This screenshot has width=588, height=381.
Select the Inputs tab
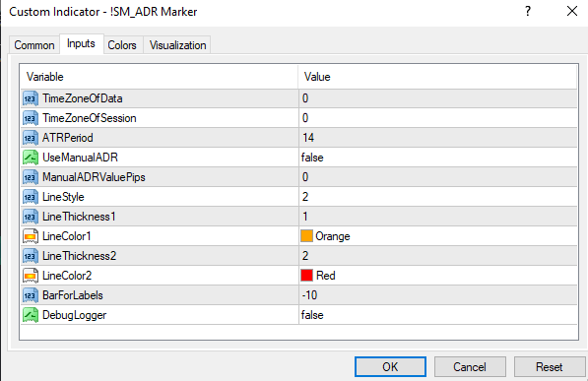[81, 44]
